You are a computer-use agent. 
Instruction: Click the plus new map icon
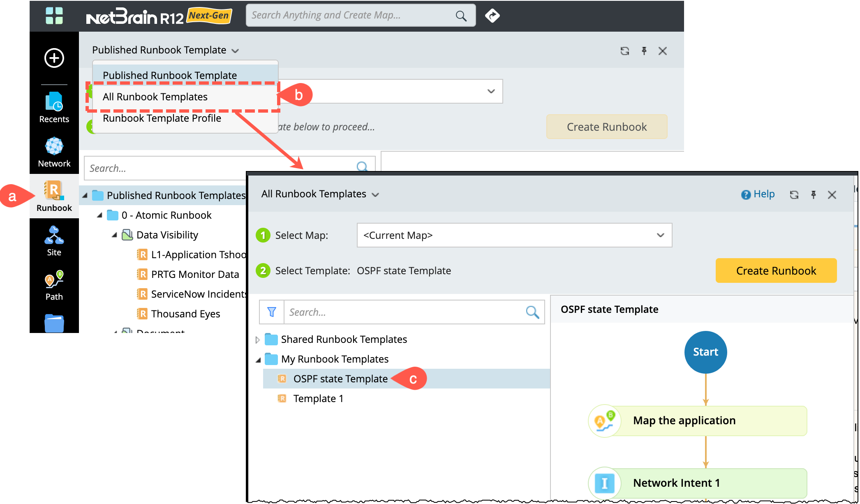click(54, 58)
